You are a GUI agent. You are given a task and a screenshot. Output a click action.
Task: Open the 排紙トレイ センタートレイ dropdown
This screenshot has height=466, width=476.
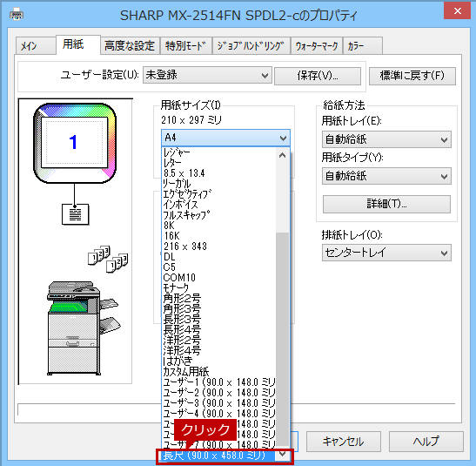386,253
